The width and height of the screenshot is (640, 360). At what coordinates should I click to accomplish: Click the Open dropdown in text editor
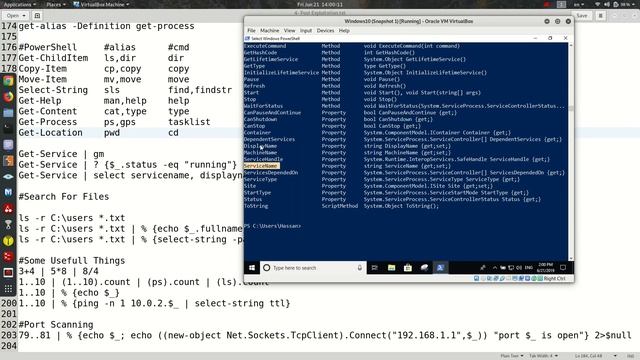point(16,16)
